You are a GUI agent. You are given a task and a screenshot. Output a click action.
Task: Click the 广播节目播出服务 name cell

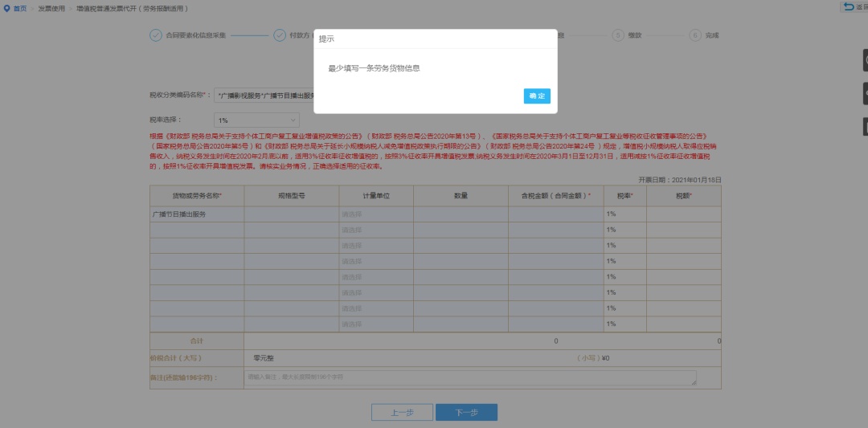pos(196,214)
